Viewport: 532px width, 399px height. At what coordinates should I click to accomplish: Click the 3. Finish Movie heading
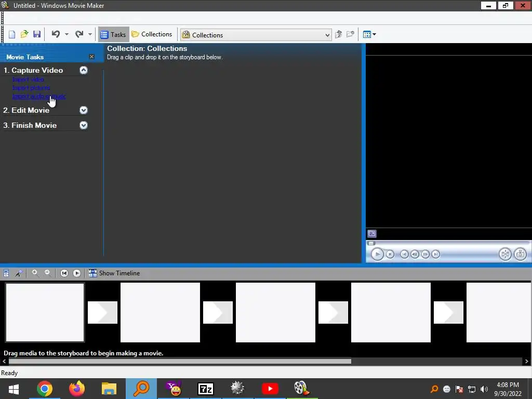click(30, 125)
